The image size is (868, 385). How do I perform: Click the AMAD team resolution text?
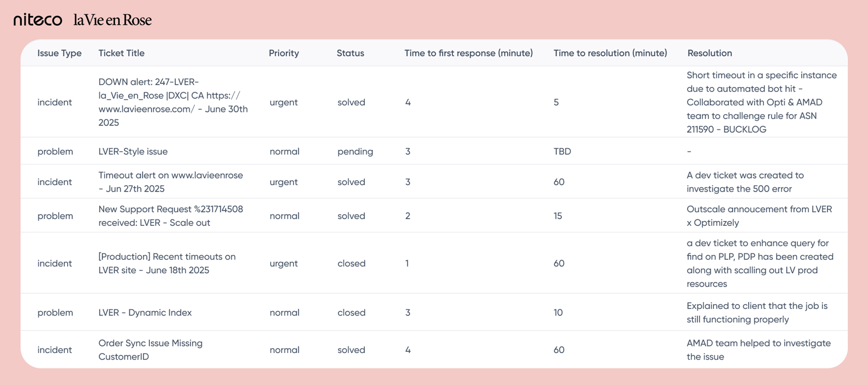pos(758,350)
